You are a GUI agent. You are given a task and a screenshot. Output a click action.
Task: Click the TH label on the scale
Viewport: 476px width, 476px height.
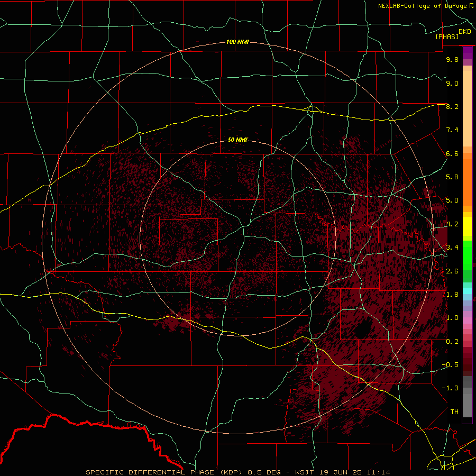click(x=454, y=412)
